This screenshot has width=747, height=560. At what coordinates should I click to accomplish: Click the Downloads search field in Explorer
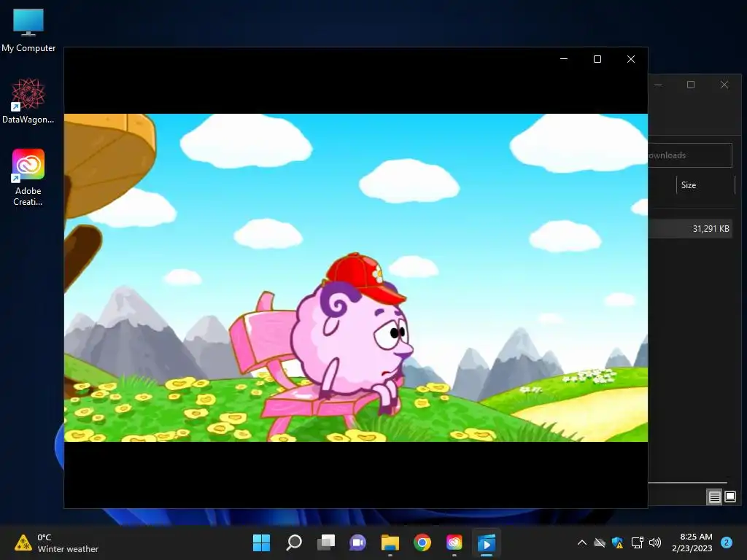690,155
